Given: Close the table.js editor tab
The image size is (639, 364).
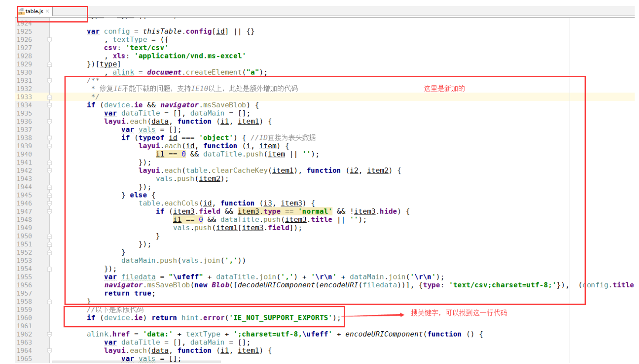Looking at the screenshot, I should (47, 11).
